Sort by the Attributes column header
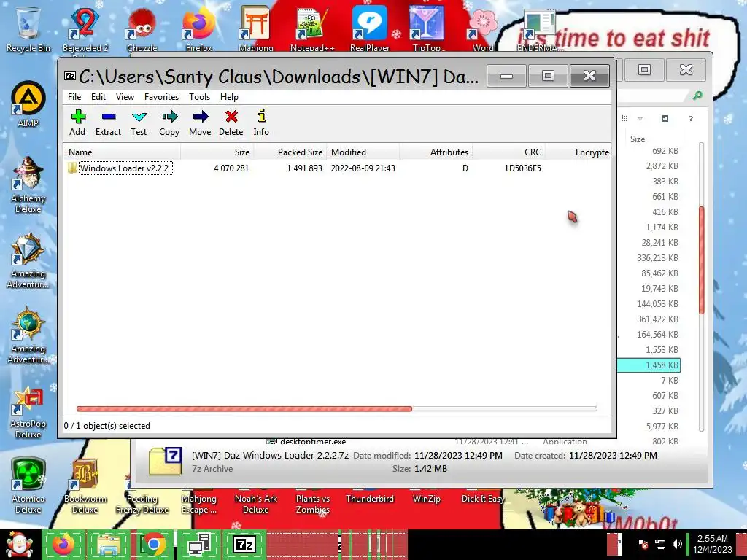The width and height of the screenshot is (747, 560). coord(436,152)
